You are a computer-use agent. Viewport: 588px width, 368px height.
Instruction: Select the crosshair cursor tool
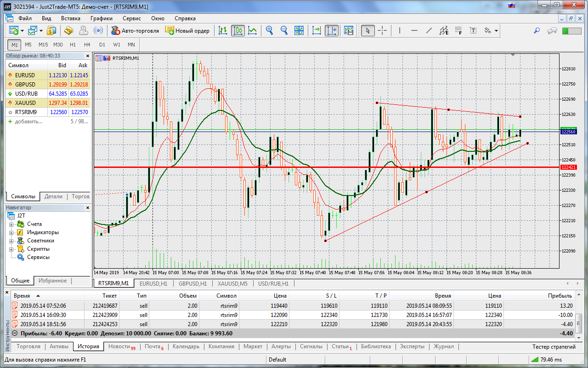point(382,31)
